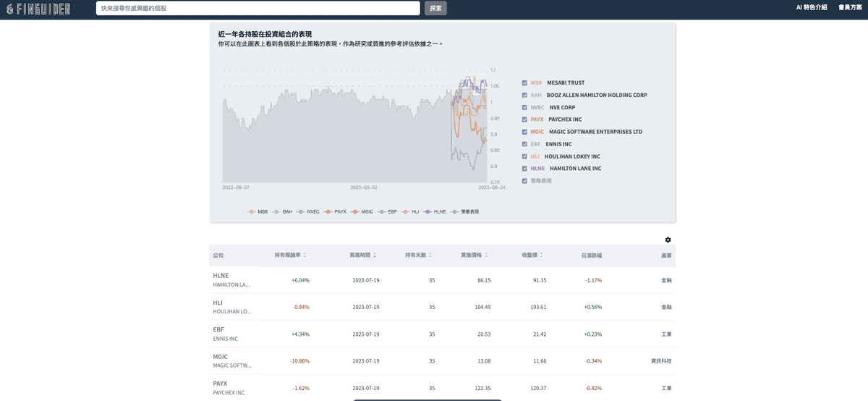Click HLI return value -0.84%
This screenshot has width=868, height=401.
click(x=301, y=307)
